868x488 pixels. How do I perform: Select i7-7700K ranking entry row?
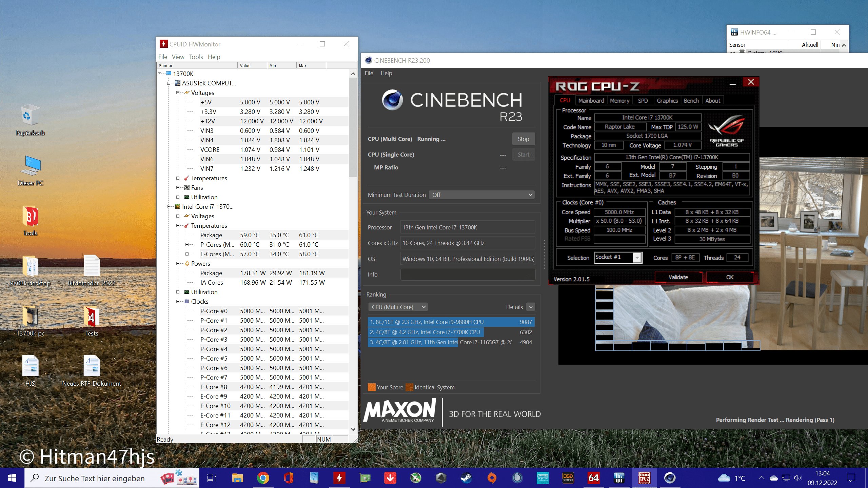click(451, 332)
